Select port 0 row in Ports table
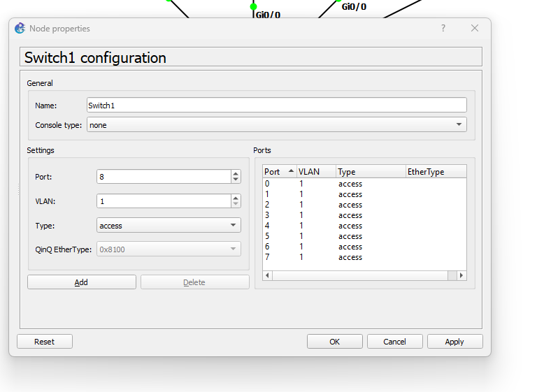The image size is (537, 392). [364, 184]
